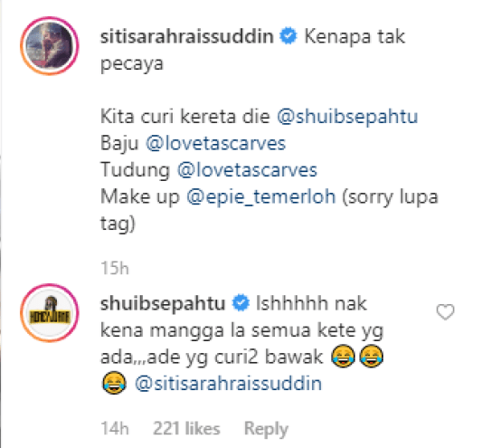Like shuibsepahtu's comment with the heart icon

point(445,312)
